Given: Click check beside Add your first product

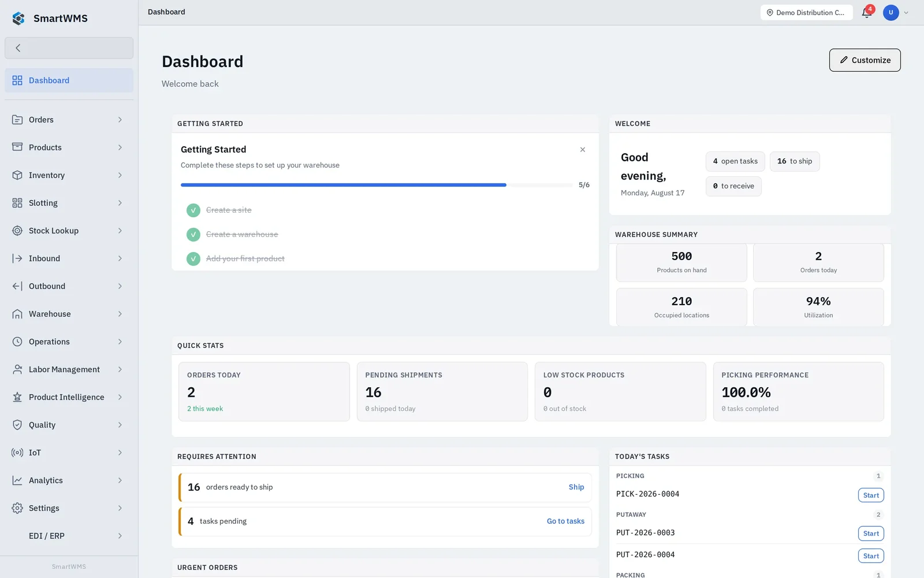Looking at the screenshot, I should 193,258.
